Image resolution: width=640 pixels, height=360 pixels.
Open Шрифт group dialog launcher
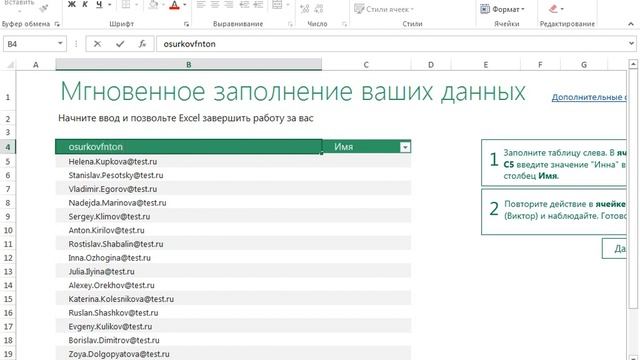coord(187,24)
